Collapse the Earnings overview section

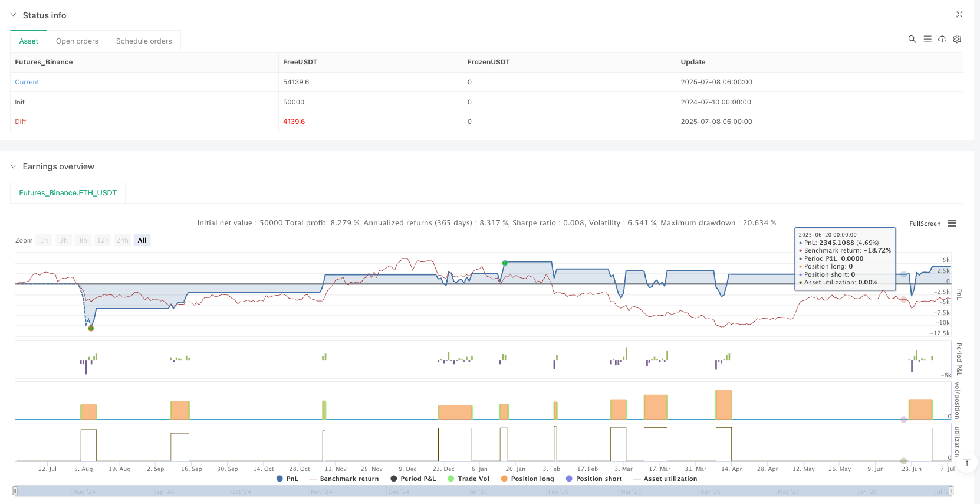point(14,166)
